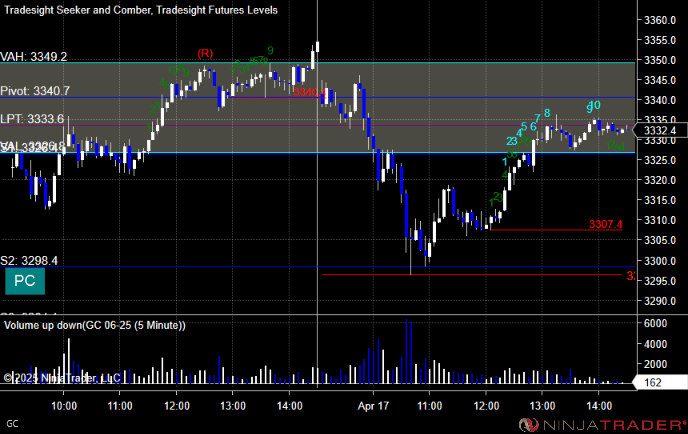Select the VAH: 3349.2 level label
Image resolution: width=688 pixels, height=434 pixels.
point(34,57)
